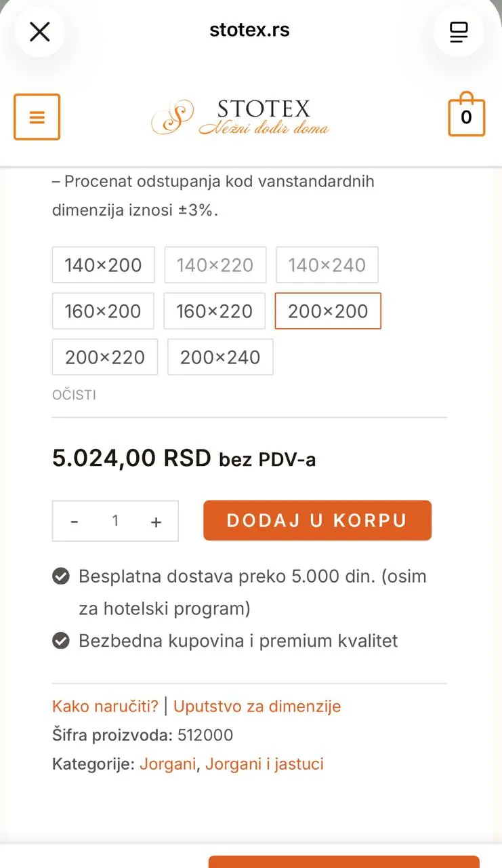Click the DODAJ U KORPU button

pos(317,520)
